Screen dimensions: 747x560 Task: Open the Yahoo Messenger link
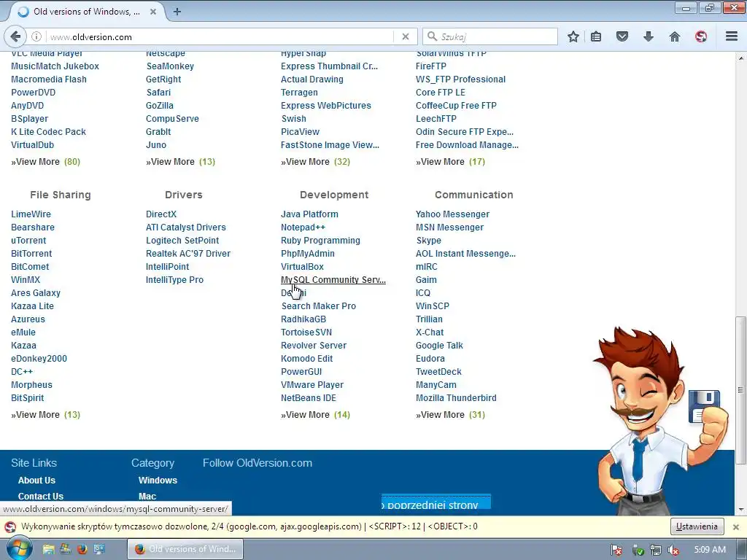[x=452, y=214]
